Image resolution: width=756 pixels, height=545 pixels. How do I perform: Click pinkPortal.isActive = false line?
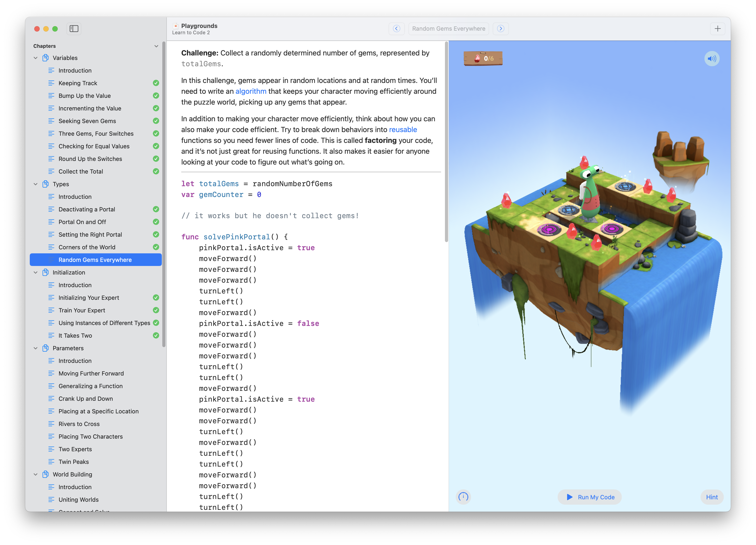[x=259, y=323]
